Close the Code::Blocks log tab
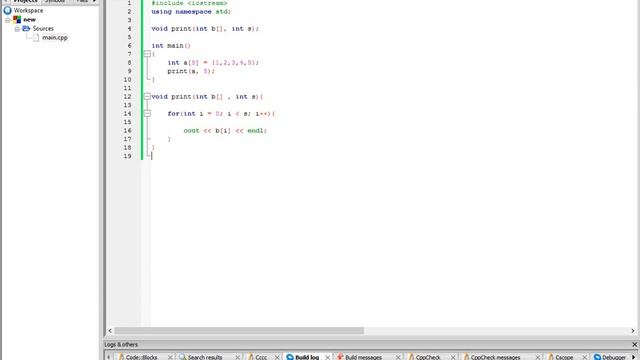The image size is (640, 360). 170,358
